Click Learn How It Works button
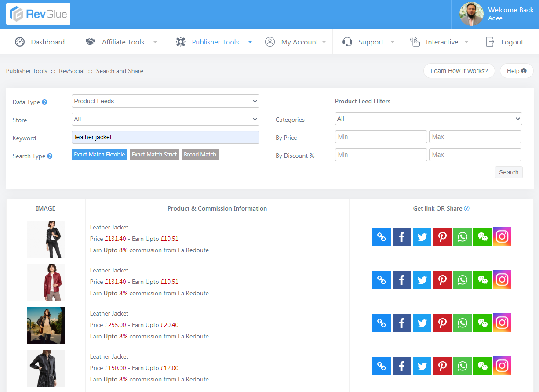This screenshot has height=392, width=539. pyautogui.click(x=459, y=71)
